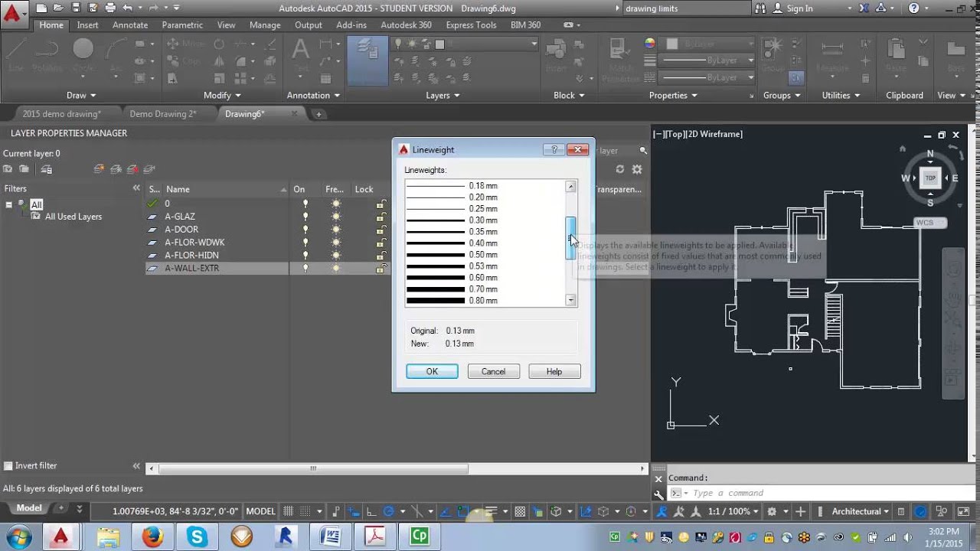Click the New Layer icon
The width and height of the screenshot is (980, 551).
coord(99,169)
